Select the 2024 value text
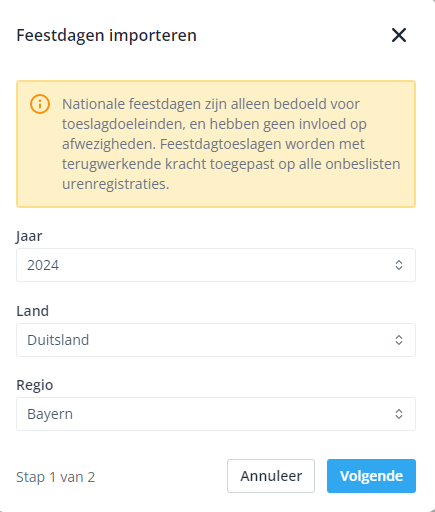 point(43,265)
